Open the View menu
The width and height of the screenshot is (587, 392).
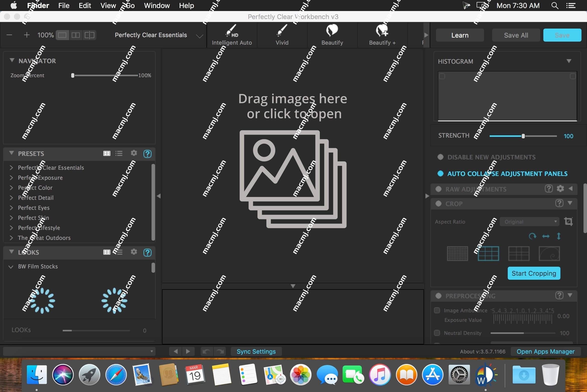[x=108, y=5]
